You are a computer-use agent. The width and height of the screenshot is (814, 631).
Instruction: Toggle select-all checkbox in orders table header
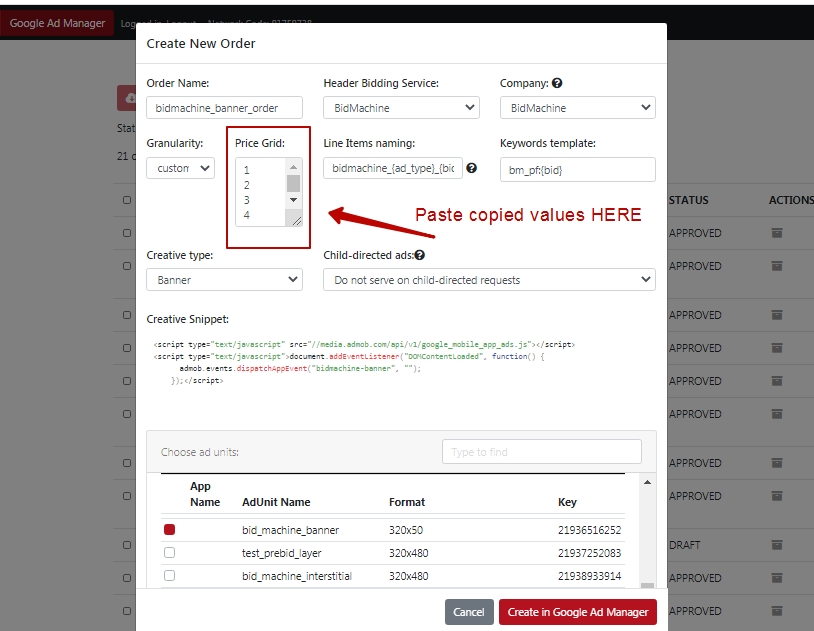(127, 200)
